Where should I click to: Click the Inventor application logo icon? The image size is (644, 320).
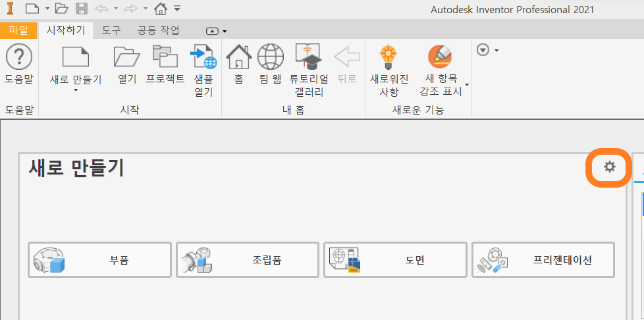(x=10, y=9)
